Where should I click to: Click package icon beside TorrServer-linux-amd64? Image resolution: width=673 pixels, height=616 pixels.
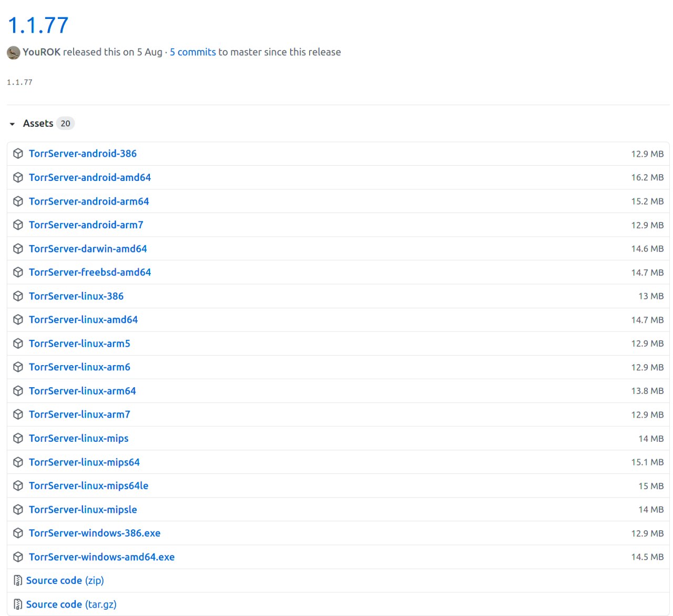pyautogui.click(x=18, y=320)
